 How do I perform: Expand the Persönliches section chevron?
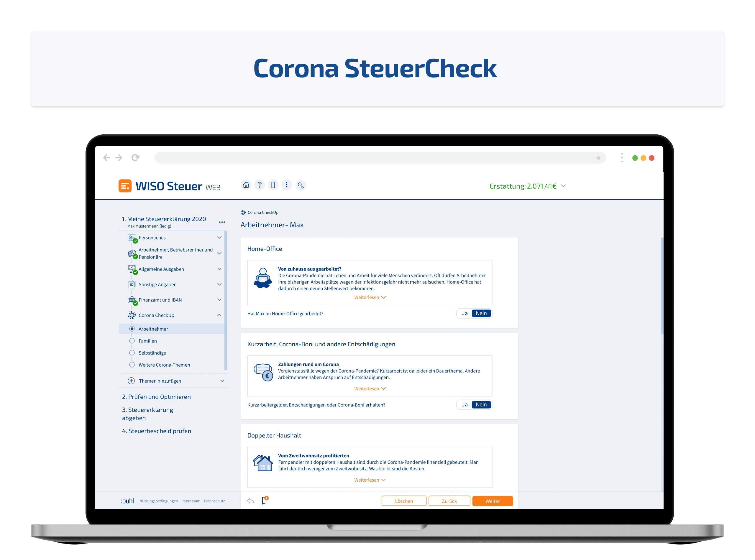point(219,238)
